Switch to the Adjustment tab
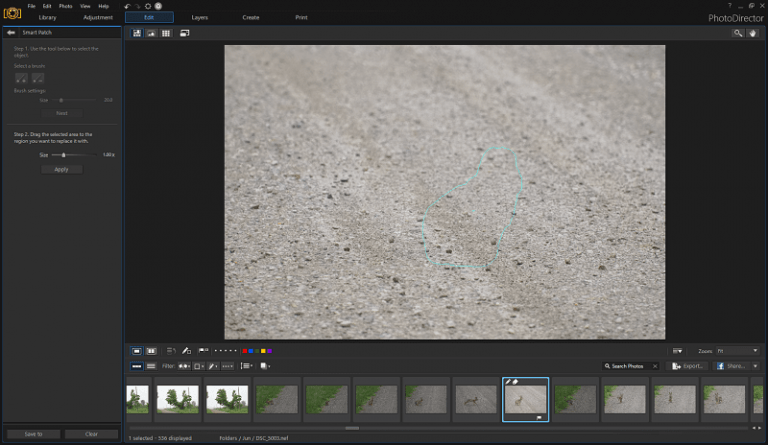 98,18
